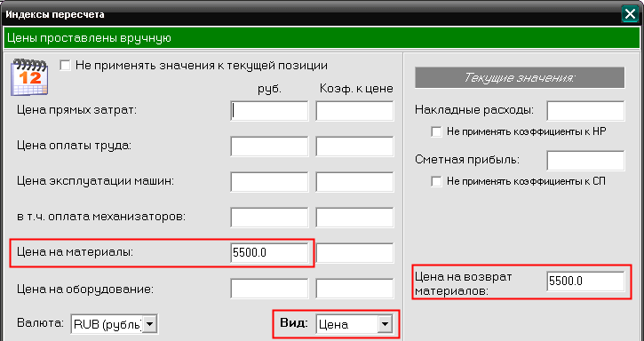This screenshot has width=644, height=341.
Task: Focus the Цена эксплуатации машин коэффициент field
Action: (354, 181)
